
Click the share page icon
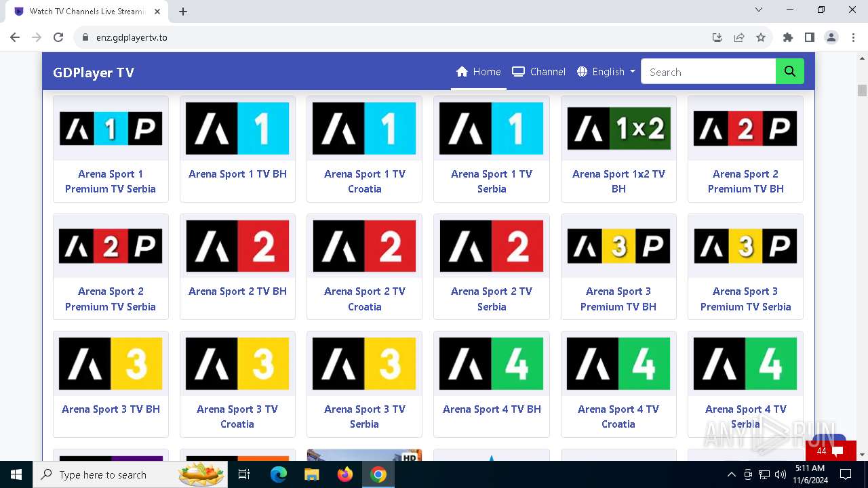click(739, 37)
